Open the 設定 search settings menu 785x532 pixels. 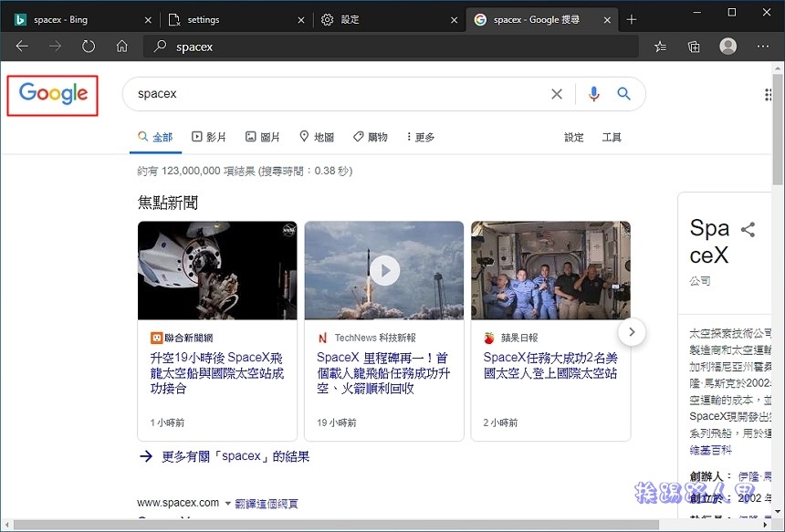574,137
